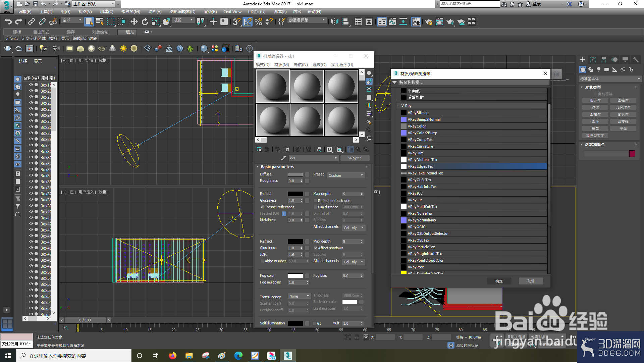Toggle Fresnel reflections checkbox
The image size is (644, 363).
click(x=262, y=207)
